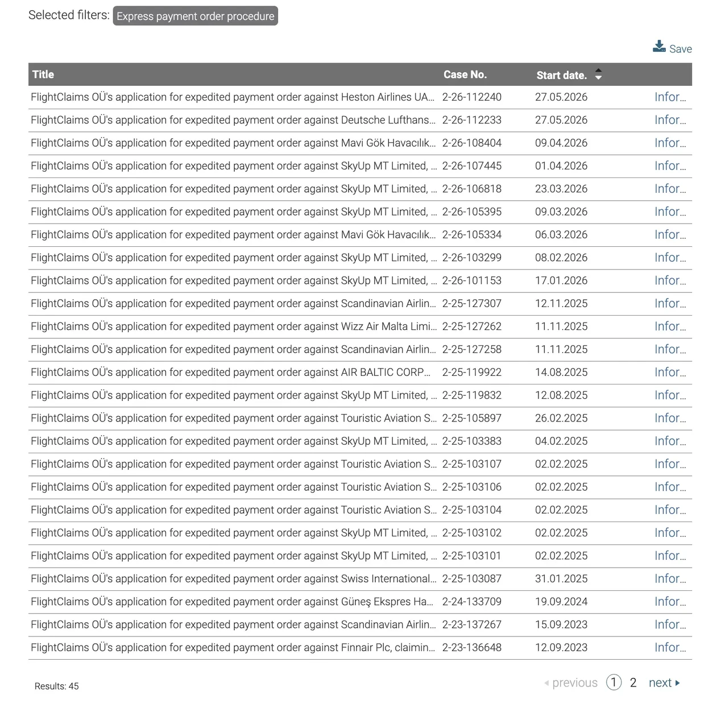Screen dimensions: 721x728
Task: Select the Deutsche Lufthansa application title
Action: pos(233,120)
